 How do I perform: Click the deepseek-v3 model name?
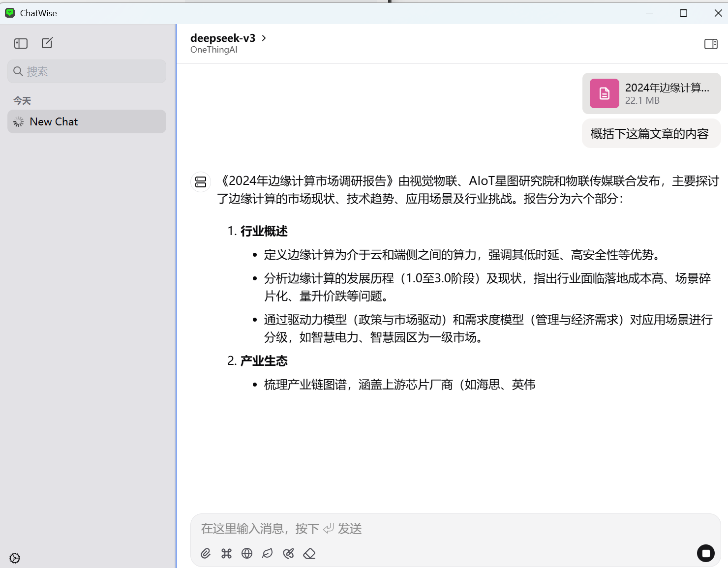point(223,38)
